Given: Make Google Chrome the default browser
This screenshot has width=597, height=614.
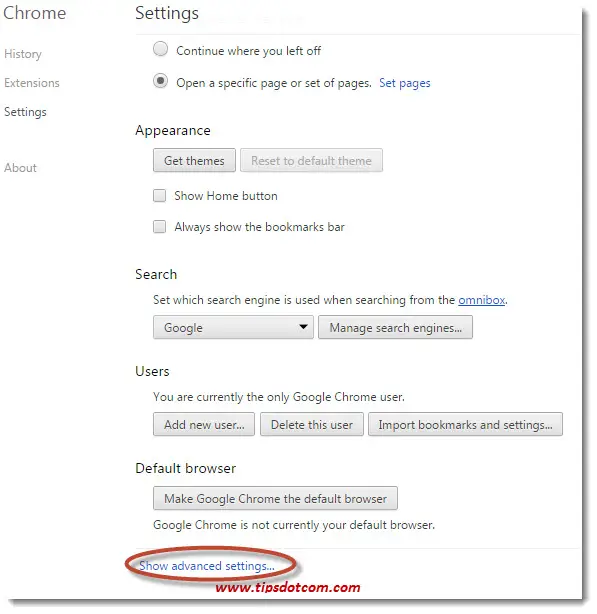Looking at the screenshot, I should [x=275, y=498].
